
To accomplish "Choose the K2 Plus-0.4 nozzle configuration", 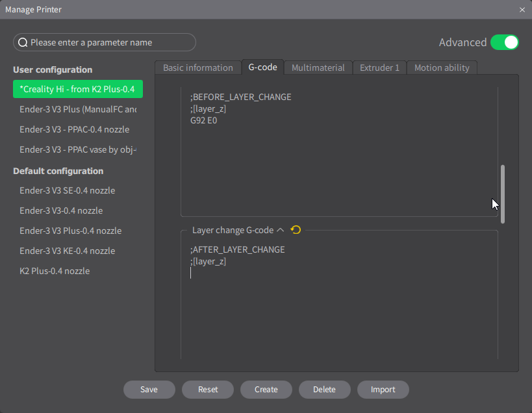I will coord(55,271).
